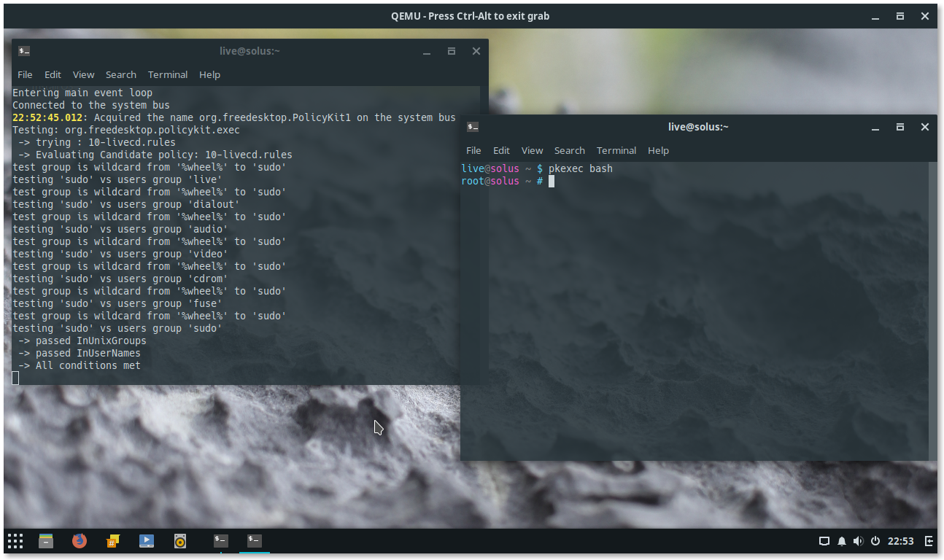Viewport: 944px width, 560px height.
Task: Open Search menu in left terminal
Action: [x=121, y=74]
